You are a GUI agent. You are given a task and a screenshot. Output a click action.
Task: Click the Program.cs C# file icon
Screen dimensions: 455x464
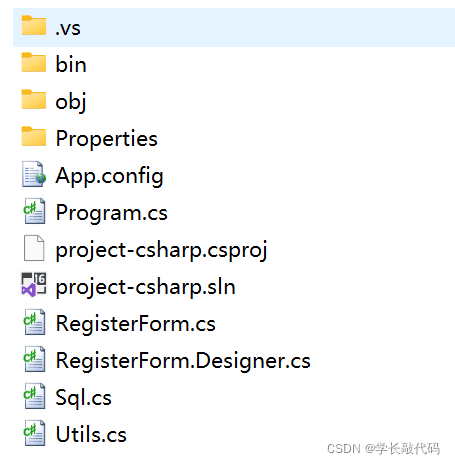click(x=34, y=211)
